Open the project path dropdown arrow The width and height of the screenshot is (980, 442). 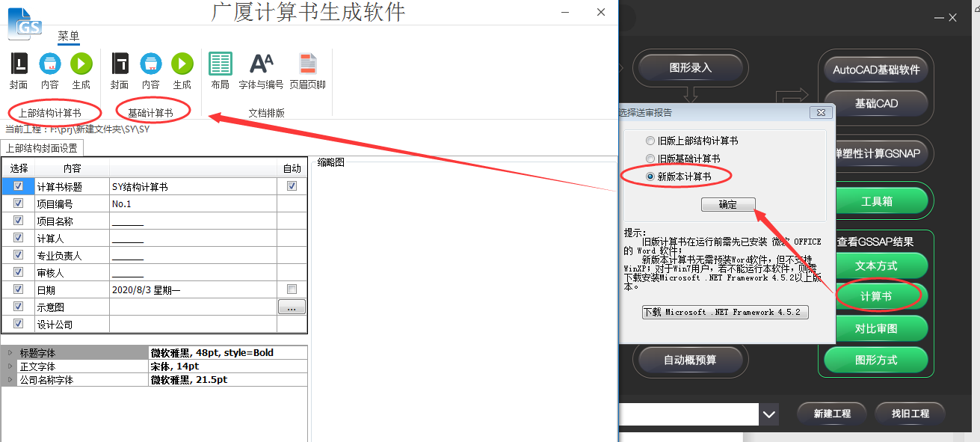(x=768, y=414)
